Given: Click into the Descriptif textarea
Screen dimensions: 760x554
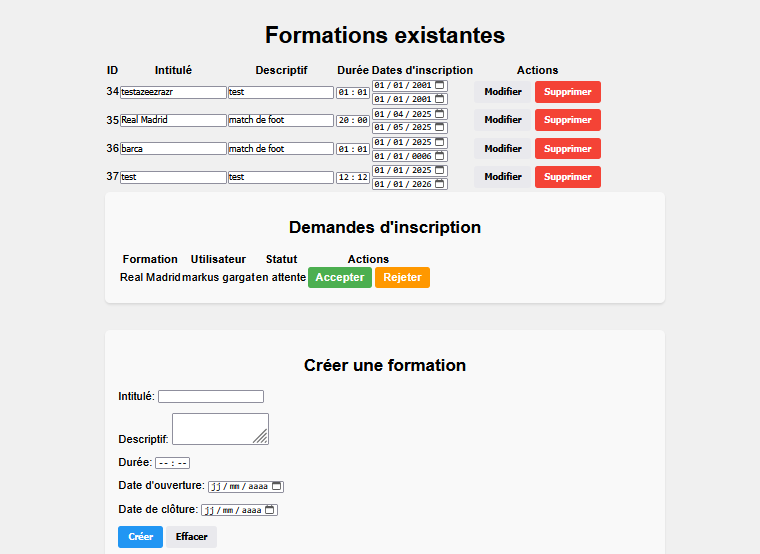Looking at the screenshot, I should pos(219,428).
